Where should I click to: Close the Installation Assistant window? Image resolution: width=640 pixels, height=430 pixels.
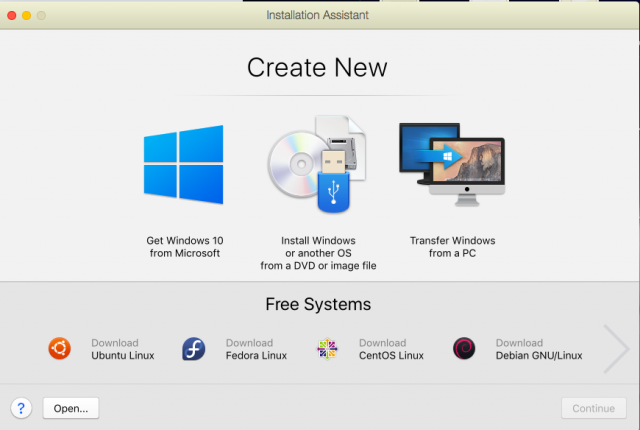12,16
